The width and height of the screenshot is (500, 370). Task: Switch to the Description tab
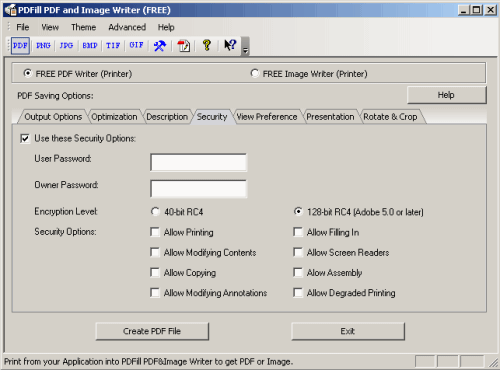pyautogui.click(x=167, y=117)
